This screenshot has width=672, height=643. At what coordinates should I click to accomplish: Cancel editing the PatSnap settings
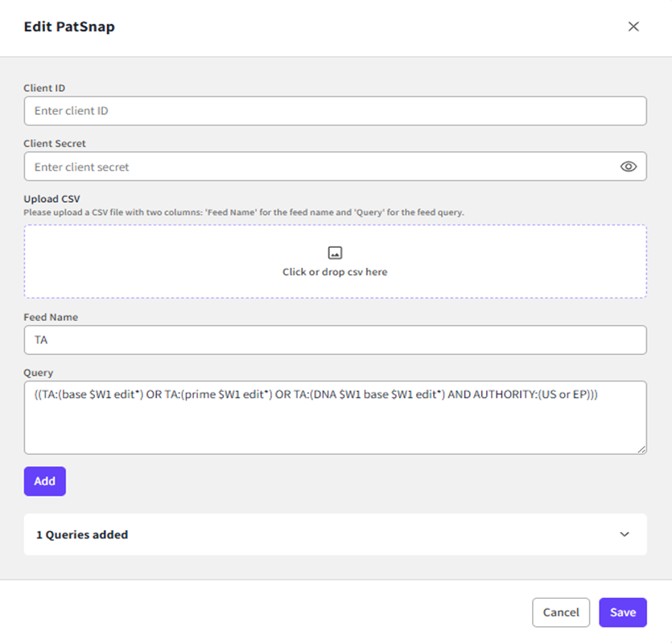point(561,612)
